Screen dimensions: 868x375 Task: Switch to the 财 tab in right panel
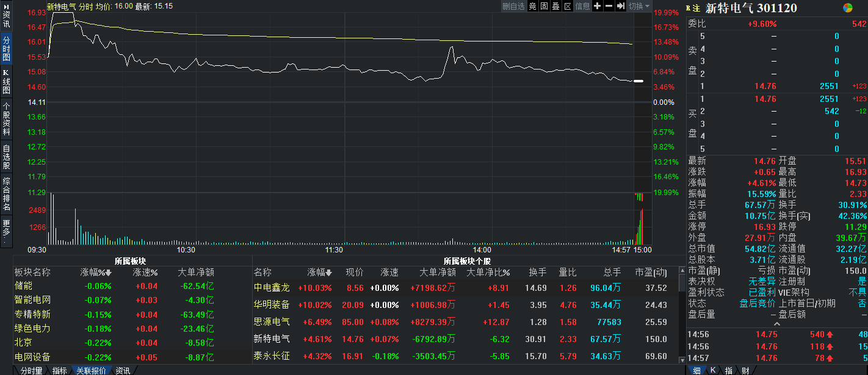pyautogui.click(x=745, y=371)
